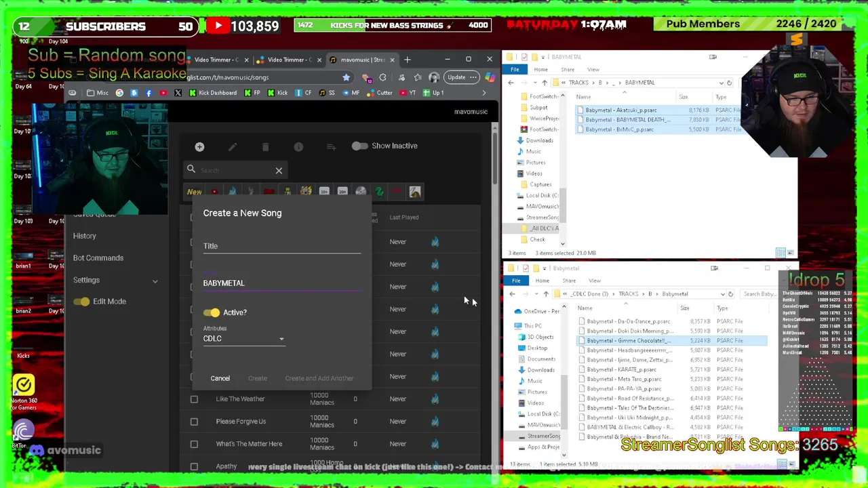Switch to mavomusic browser tab
The height and width of the screenshot is (488, 868).
click(x=363, y=60)
